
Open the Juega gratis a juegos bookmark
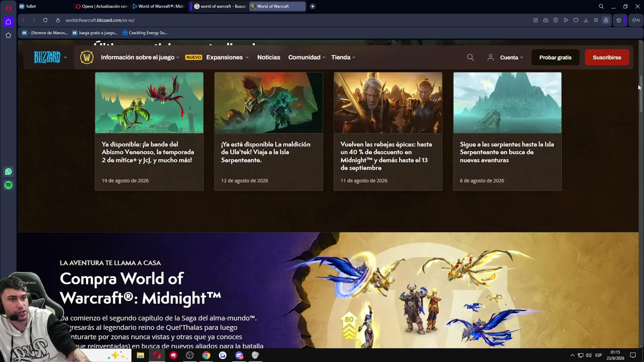tap(95, 33)
